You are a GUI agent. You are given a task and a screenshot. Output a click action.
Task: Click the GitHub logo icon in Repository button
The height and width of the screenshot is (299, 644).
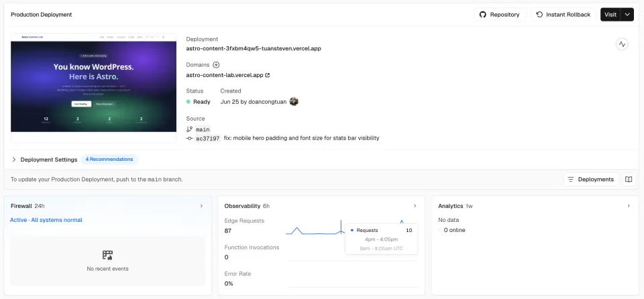tap(483, 14)
